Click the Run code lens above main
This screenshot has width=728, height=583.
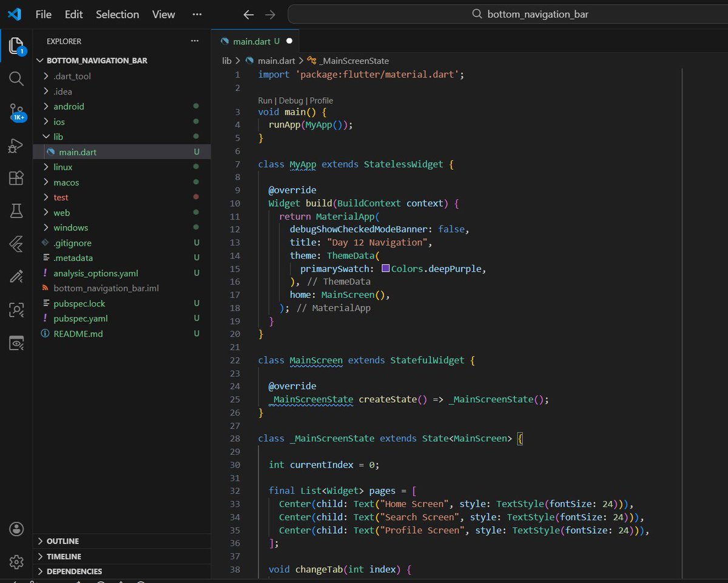pyautogui.click(x=265, y=101)
